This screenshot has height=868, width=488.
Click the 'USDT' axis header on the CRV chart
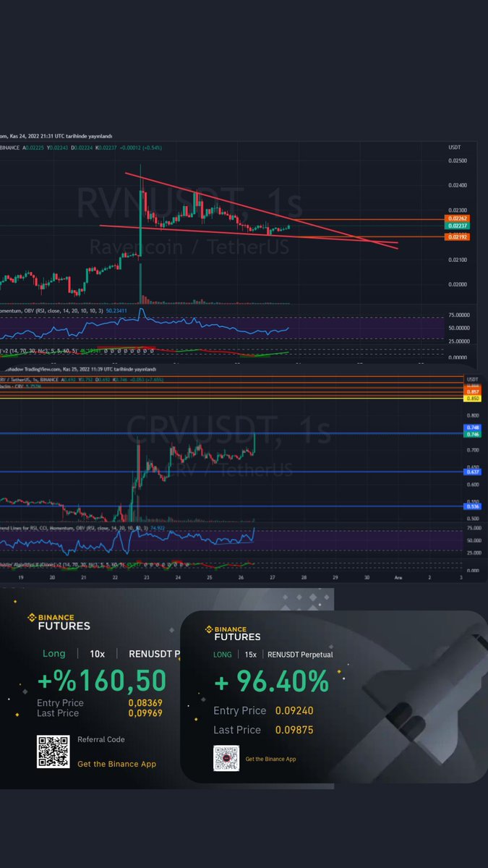coord(473,379)
